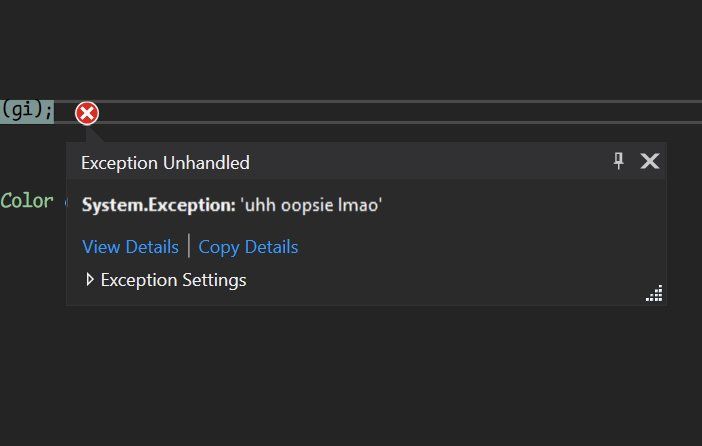Click the popup title bar empty space
This screenshot has width=702, height=446.
coord(430,162)
